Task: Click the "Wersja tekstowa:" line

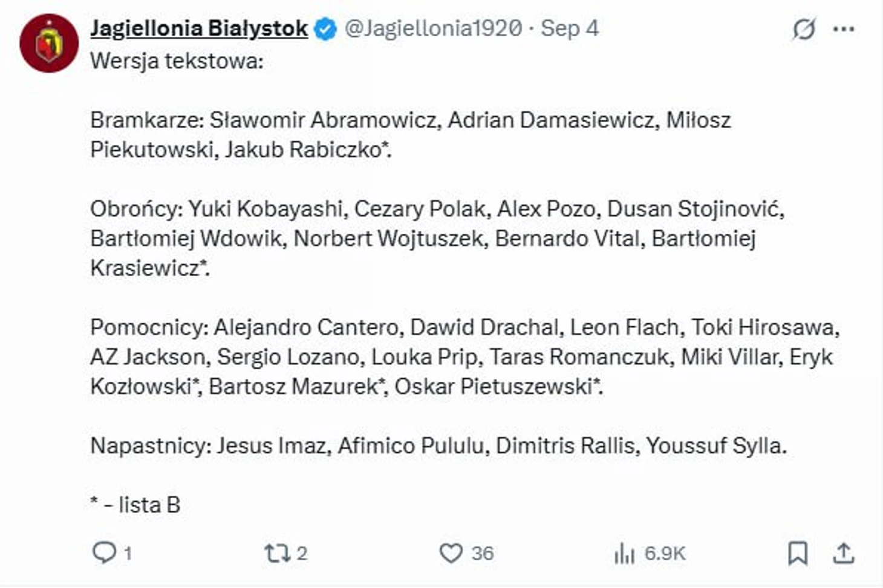Action: coord(177,61)
